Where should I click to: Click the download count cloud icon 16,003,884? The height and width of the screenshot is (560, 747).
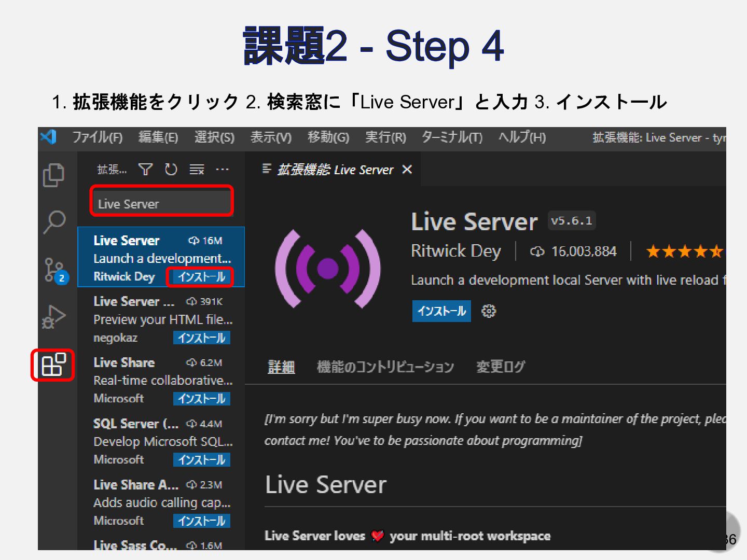click(537, 251)
